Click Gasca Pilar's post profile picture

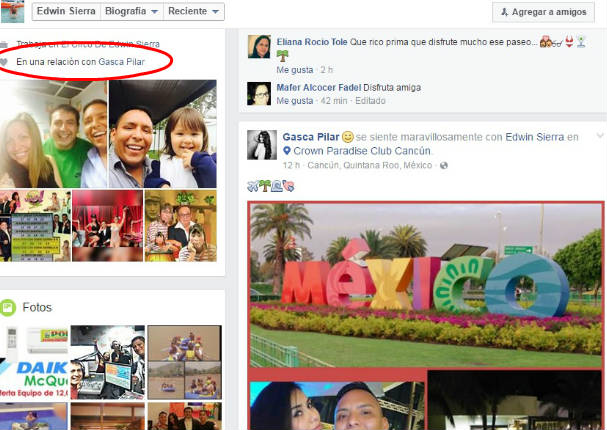(264, 144)
